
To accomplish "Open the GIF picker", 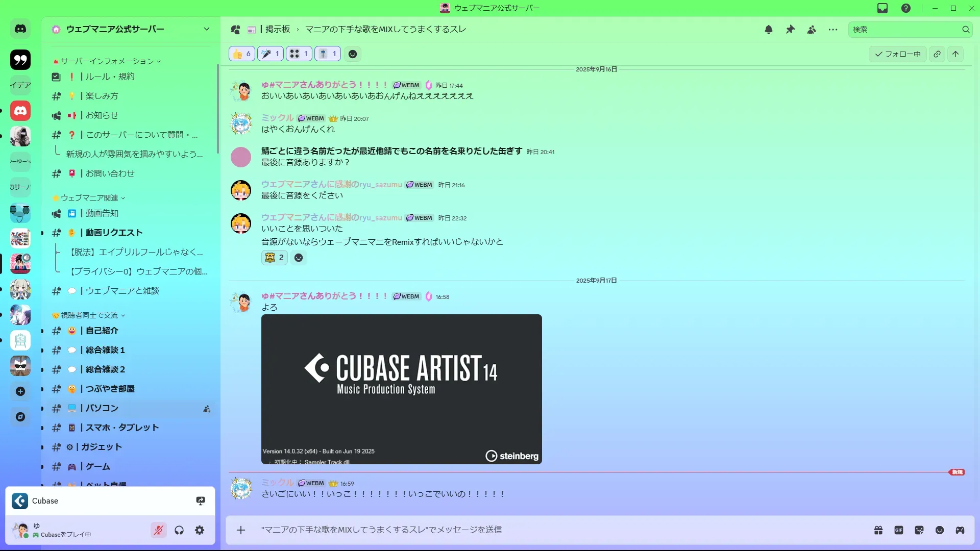I will point(899,530).
